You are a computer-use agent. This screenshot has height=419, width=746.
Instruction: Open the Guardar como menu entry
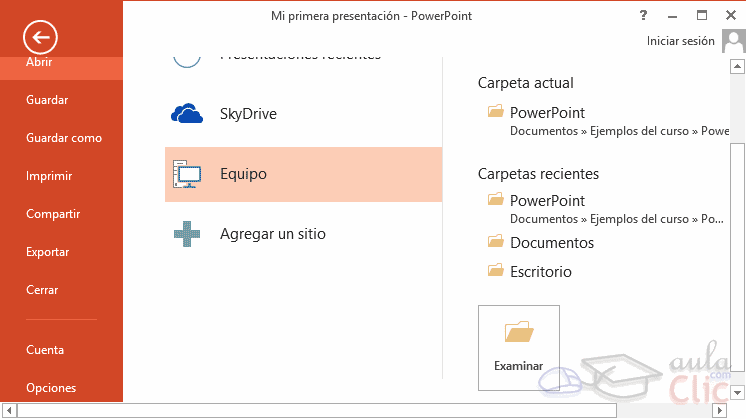click(x=64, y=138)
